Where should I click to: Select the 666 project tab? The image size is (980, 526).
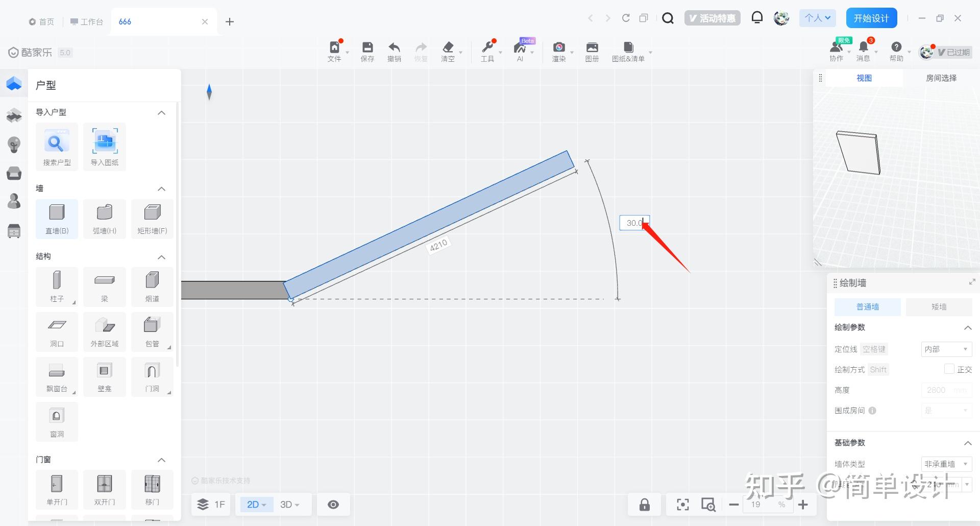pos(163,21)
